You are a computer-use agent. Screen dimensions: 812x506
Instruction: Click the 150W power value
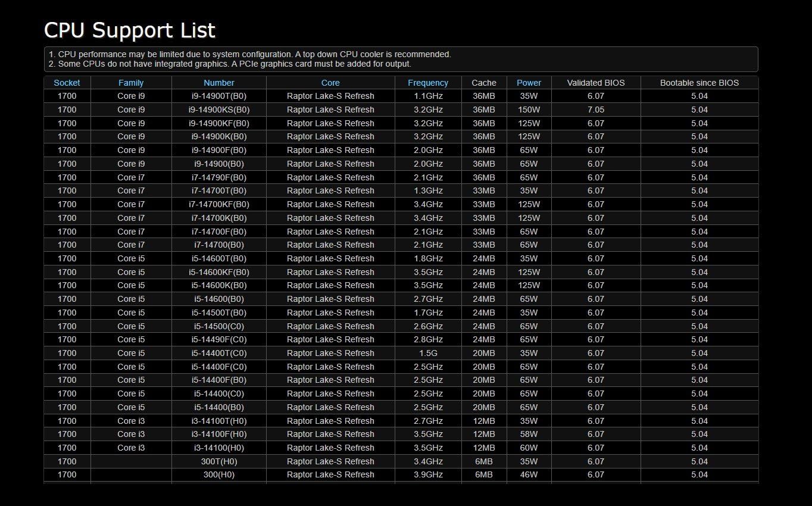pyautogui.click(x=529, y=110)
